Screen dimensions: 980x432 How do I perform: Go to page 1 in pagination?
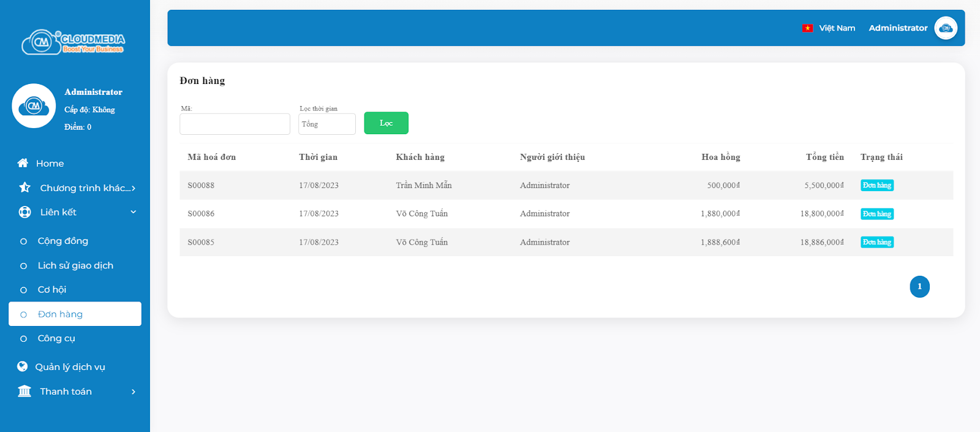[x=919, y=287]
